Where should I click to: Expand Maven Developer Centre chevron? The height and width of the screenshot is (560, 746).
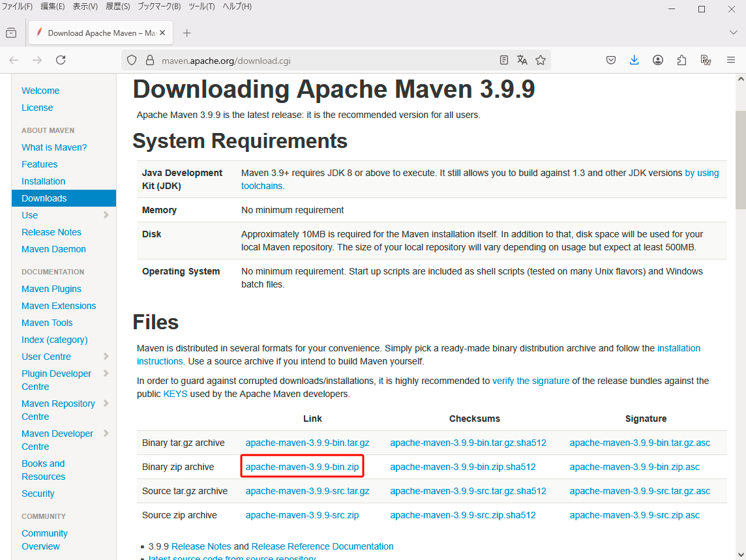106,434
